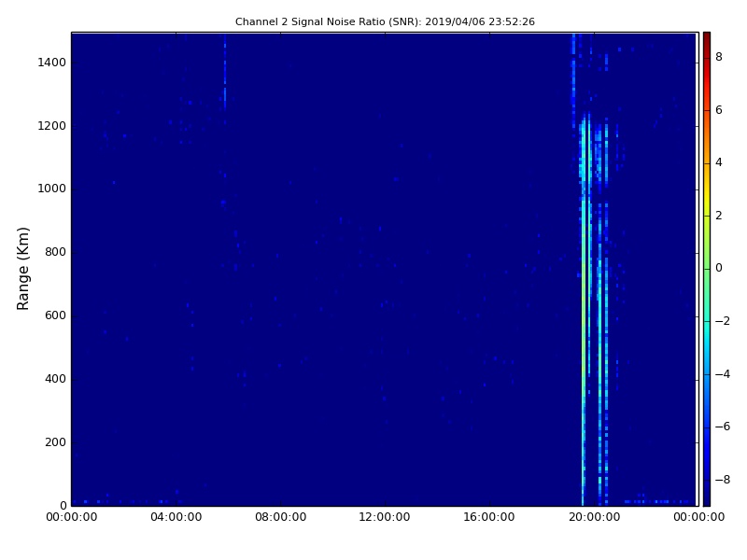Click the 04:00:00 time axis tick label
The width and height of the screenshot is (747, 560).
pyautogui.click(x=176, y=518)
